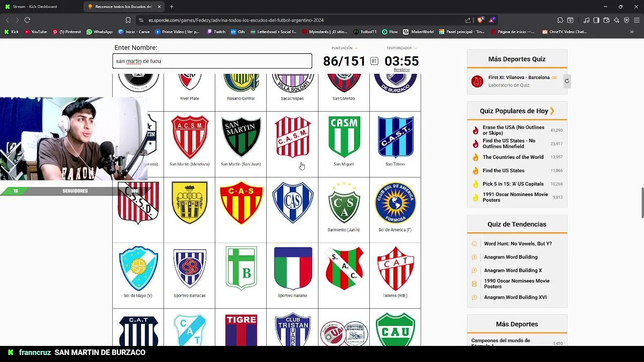The image size is (644, 362).
Task: Open Anagram Word Building XVI quiz
Action: [x=515, y=297]
